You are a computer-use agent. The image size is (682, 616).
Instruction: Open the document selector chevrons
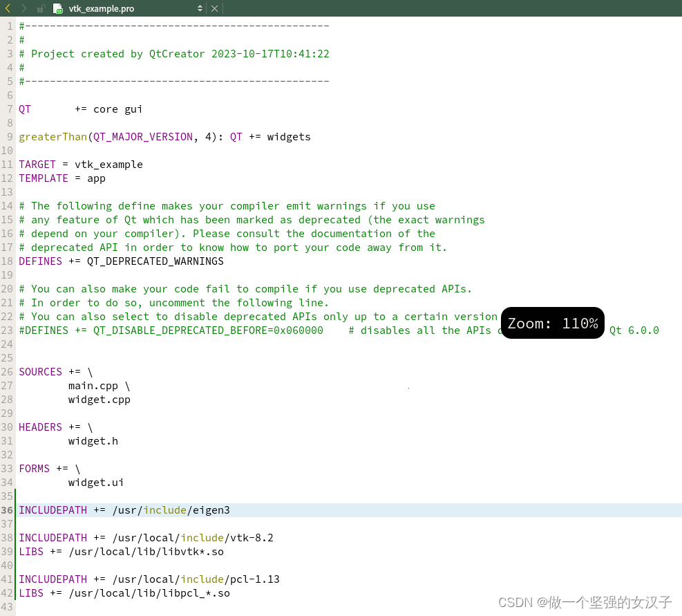(200, 8)
